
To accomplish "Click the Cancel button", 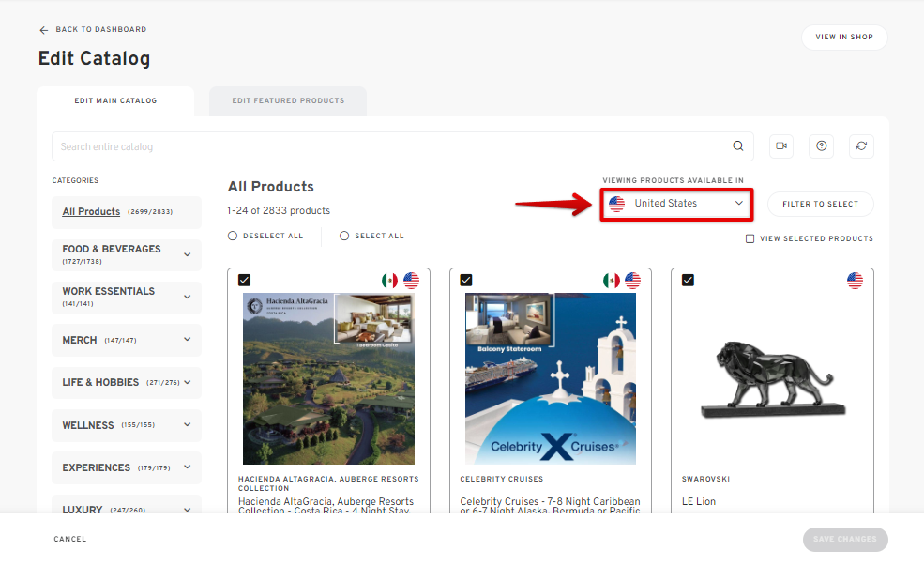I will 70,539.
